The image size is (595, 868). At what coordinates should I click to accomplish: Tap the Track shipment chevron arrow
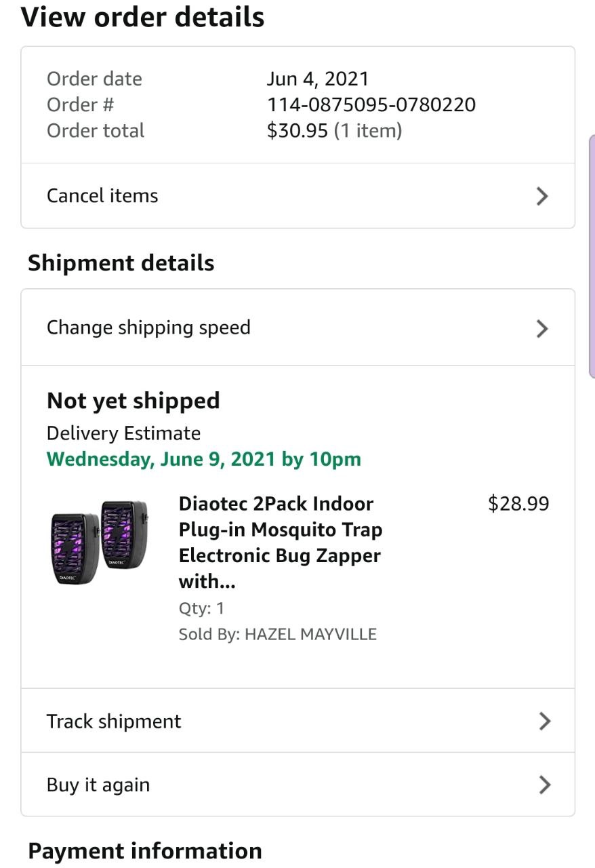click(543, 721)
